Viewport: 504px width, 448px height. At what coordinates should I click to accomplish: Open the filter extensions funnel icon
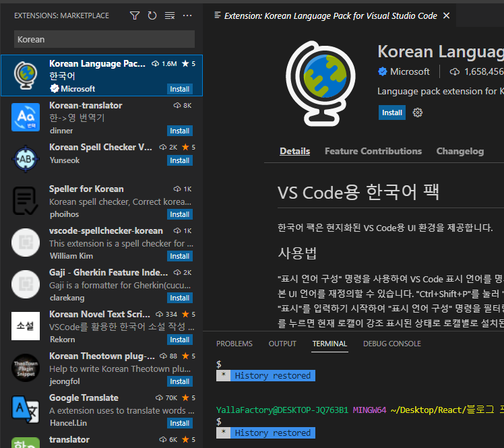coord(135,15)
